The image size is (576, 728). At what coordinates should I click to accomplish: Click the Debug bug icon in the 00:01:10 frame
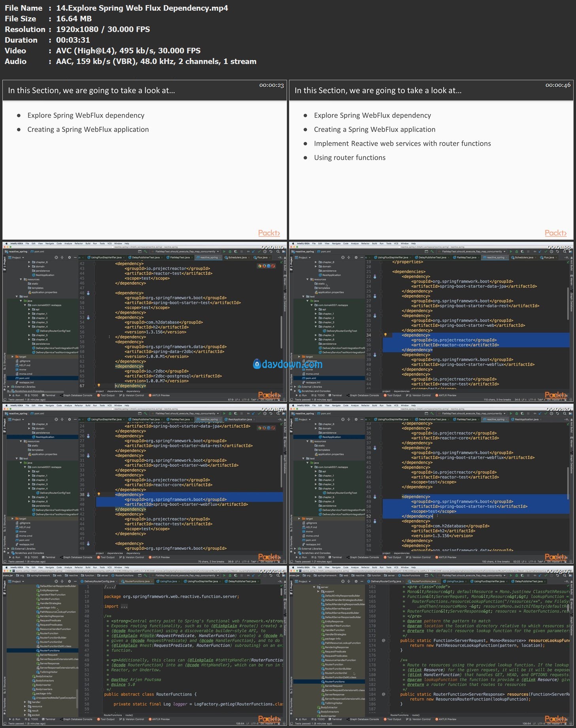click(x=230, y=252)
